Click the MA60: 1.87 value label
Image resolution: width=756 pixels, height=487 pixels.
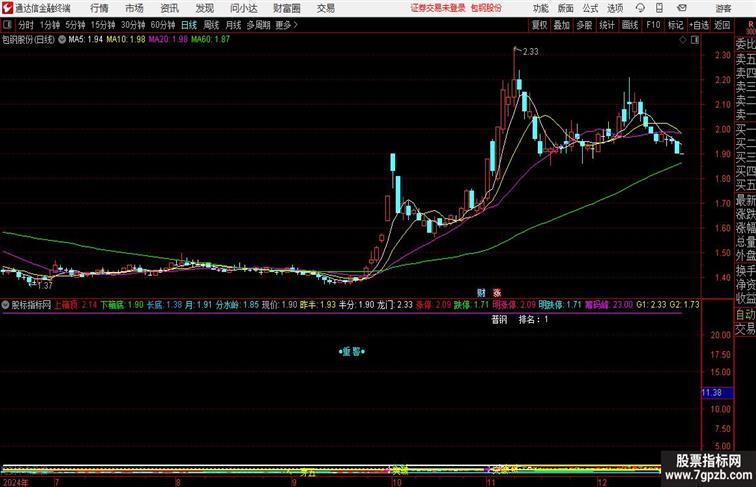point(210,40)
